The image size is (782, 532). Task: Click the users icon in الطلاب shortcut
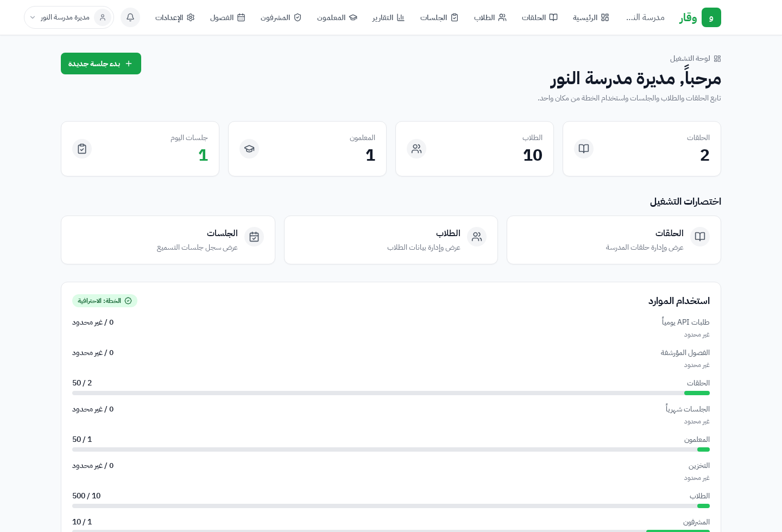click(477, 237)
